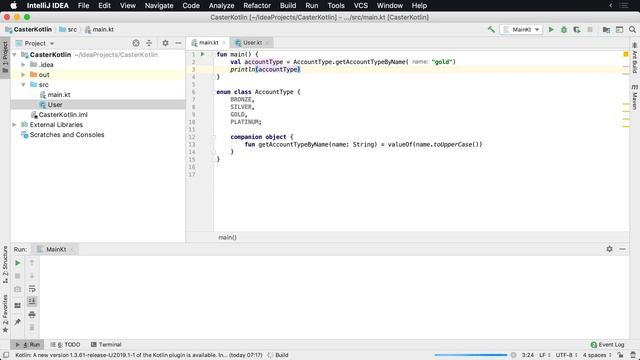Image resolution: width=640 pixels, height=360 pixels.
Task: Collapse the CasterKotlin root node
Action: (15, 55)
